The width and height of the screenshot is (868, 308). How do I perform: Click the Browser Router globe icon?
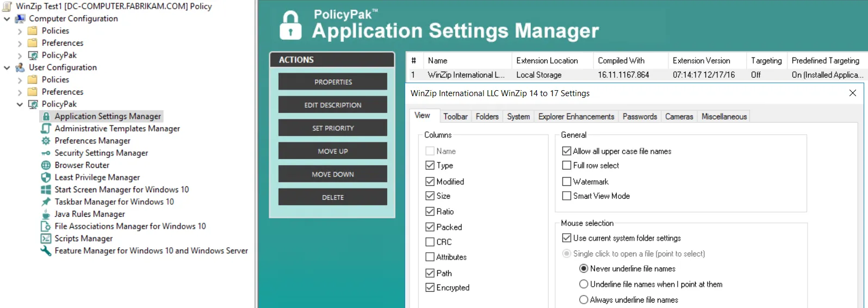click(x=46, y=165)
